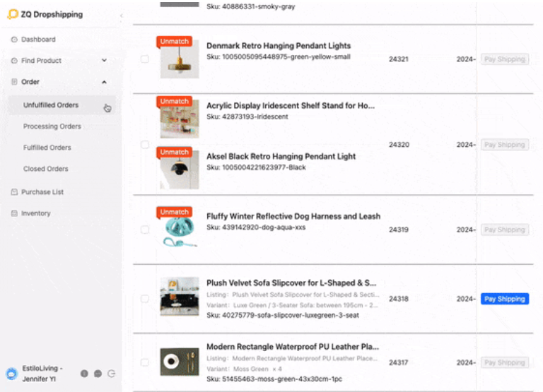The width and height of the screenshot is (543, 392).
Task: Select checkbox for order 24318
Action: (145, 299)
